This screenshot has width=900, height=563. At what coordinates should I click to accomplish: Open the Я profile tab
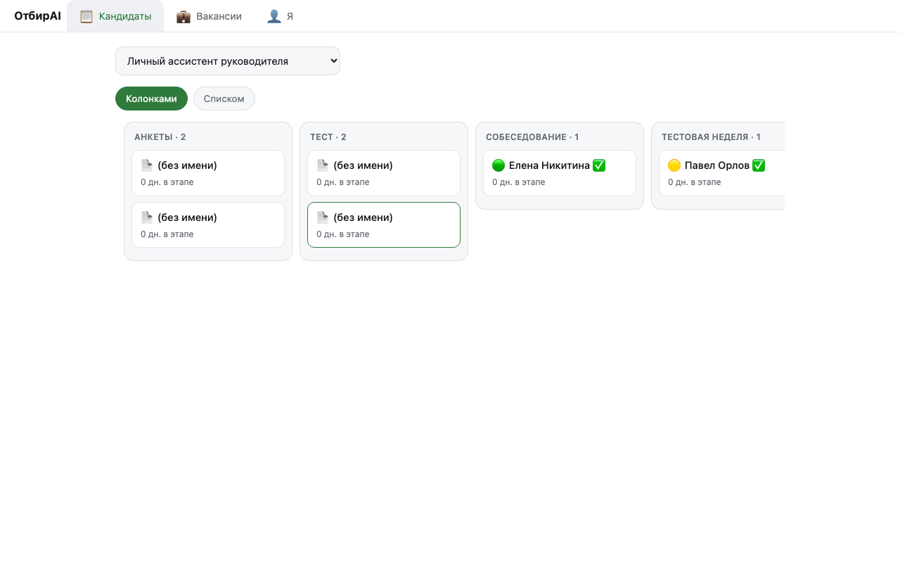pos(280,16)
